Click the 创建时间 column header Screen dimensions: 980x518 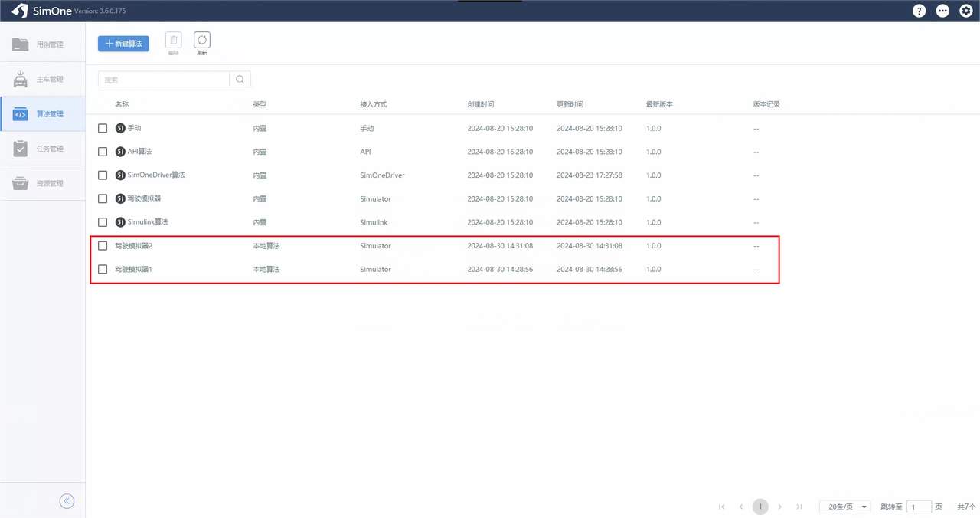coord(481,104)
